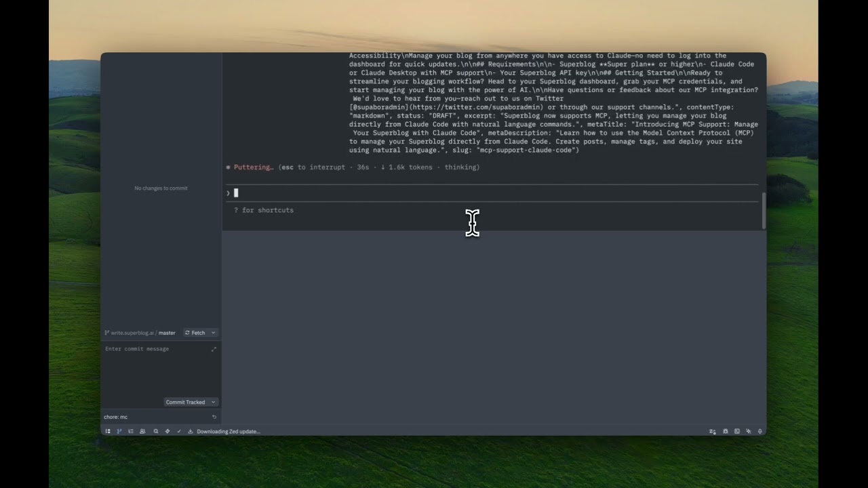The image size is (868, 488).
Task: Expand the commit message editor
Action: click(x=214, y=349)
